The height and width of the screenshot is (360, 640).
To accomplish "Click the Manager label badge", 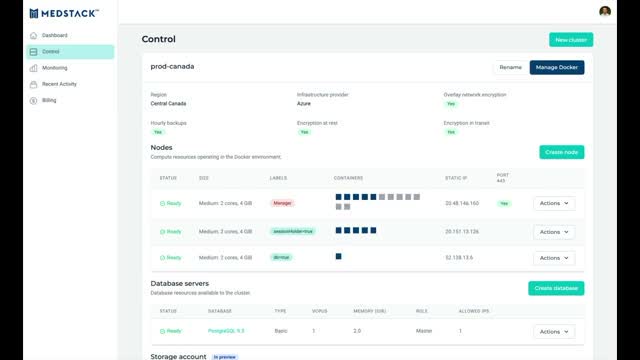I will (x=282, y=203).
